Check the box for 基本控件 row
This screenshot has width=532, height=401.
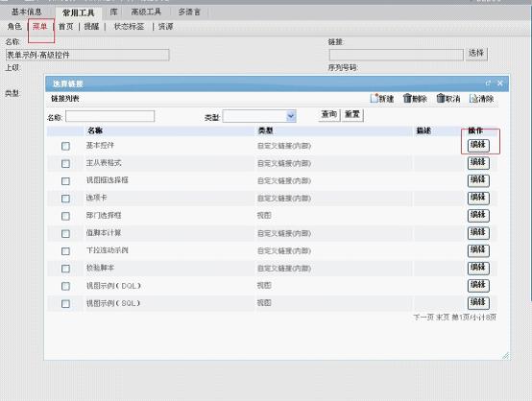pyautogui.click(x=66, y=146)
